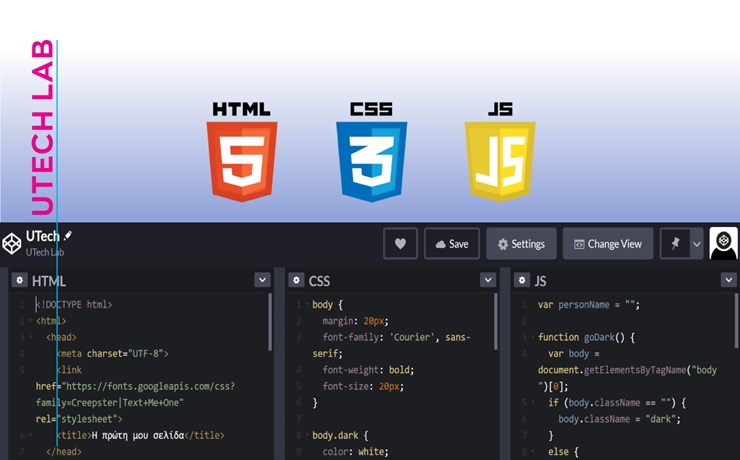Click the Change View button
The height and width of the screenshot is (460, 740).
pyautogui.click(x=608, y=244)
